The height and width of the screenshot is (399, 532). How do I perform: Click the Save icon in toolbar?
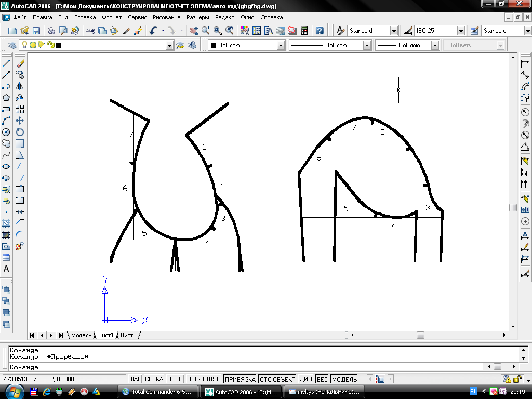[x=37, y=31]
